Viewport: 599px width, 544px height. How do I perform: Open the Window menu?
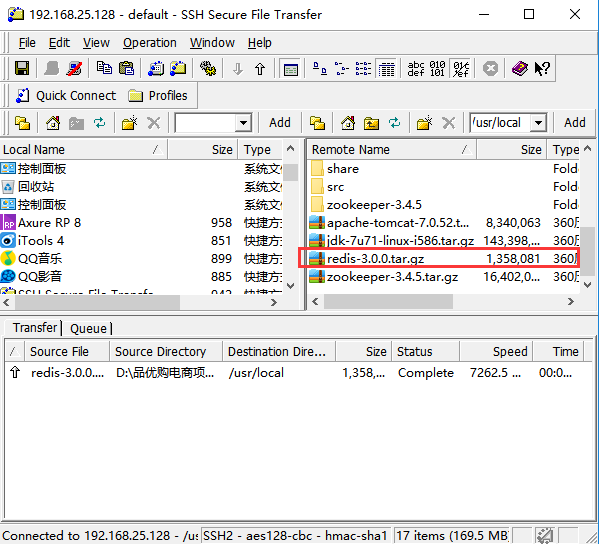pyautogui.click(x=212, y=43)
